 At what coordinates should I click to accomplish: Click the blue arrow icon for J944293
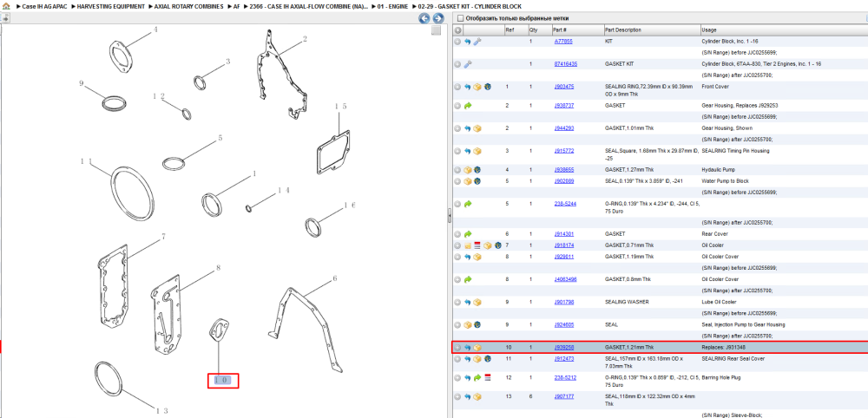pos(468,128)
